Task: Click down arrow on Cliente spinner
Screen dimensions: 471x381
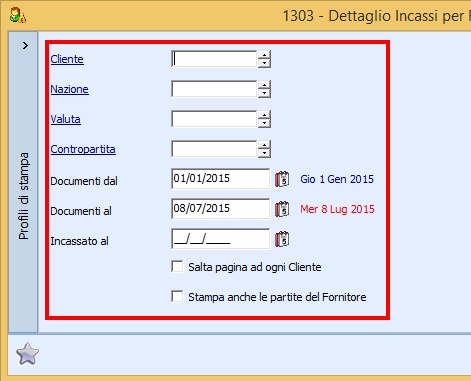Action: [264, 63]
